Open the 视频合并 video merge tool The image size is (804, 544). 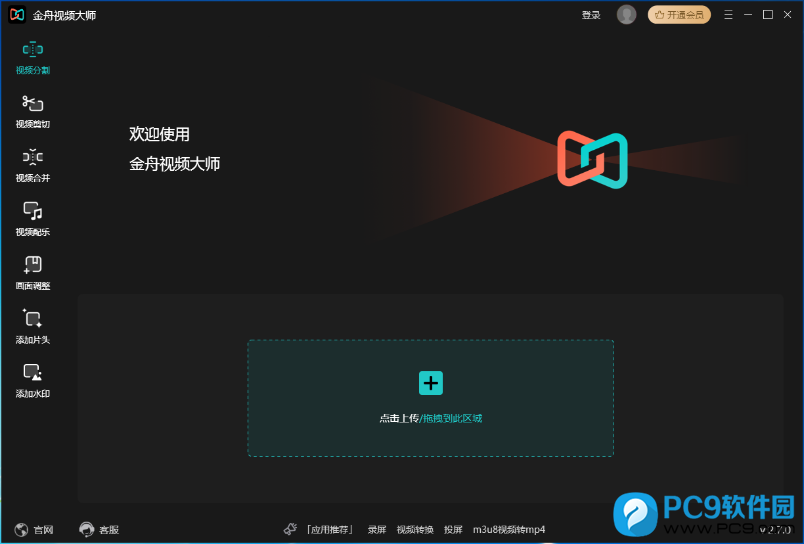point(33,165)
